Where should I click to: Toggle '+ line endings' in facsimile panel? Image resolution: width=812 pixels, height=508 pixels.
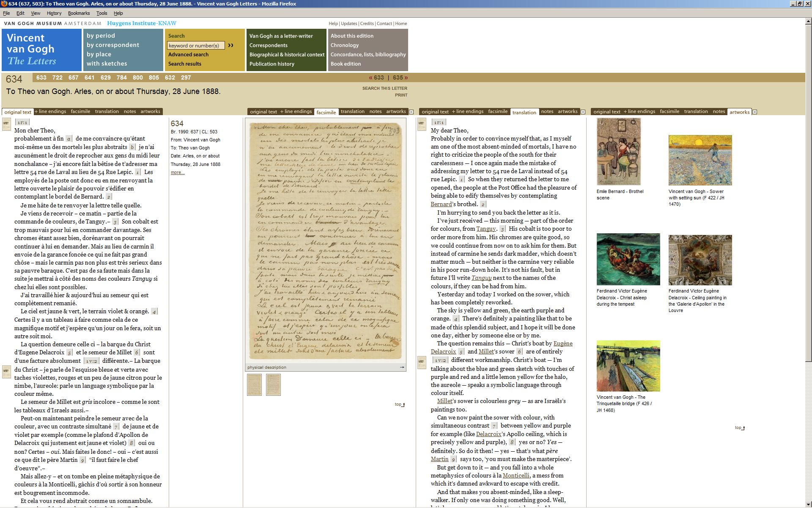[296, 111]
